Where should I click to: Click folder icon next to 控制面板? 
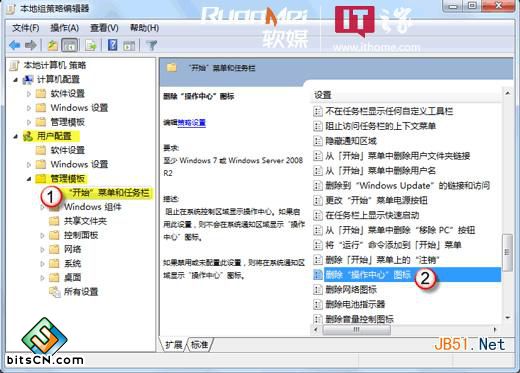(54, 235)
